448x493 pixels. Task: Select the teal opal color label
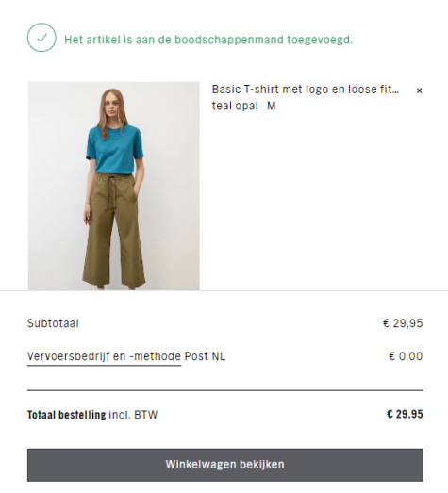click(x=235, y=106)
